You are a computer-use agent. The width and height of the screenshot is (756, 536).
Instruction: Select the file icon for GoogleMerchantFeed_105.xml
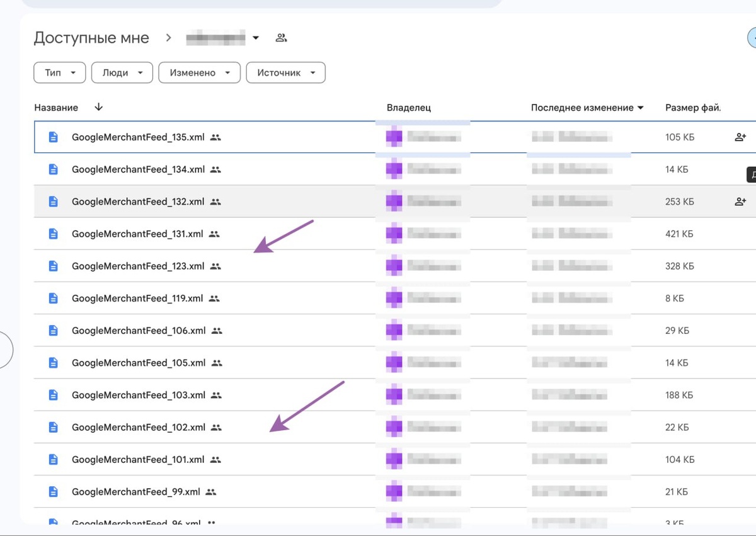54,363
